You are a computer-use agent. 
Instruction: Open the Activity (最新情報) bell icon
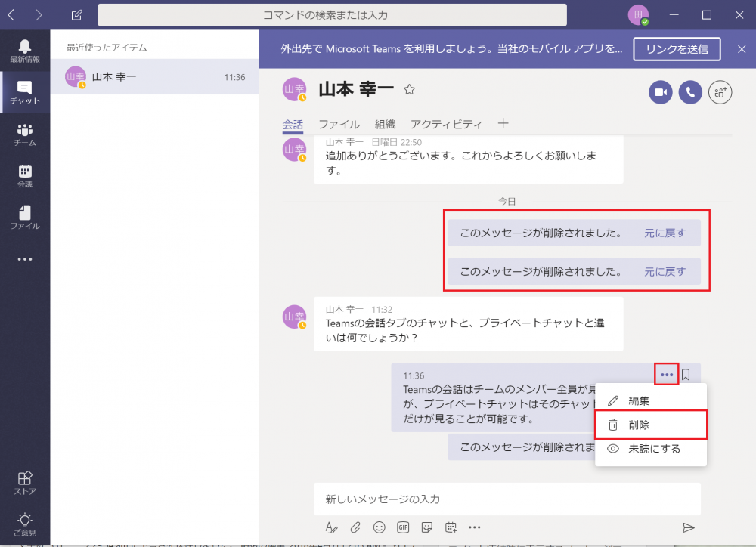point(25,51)
